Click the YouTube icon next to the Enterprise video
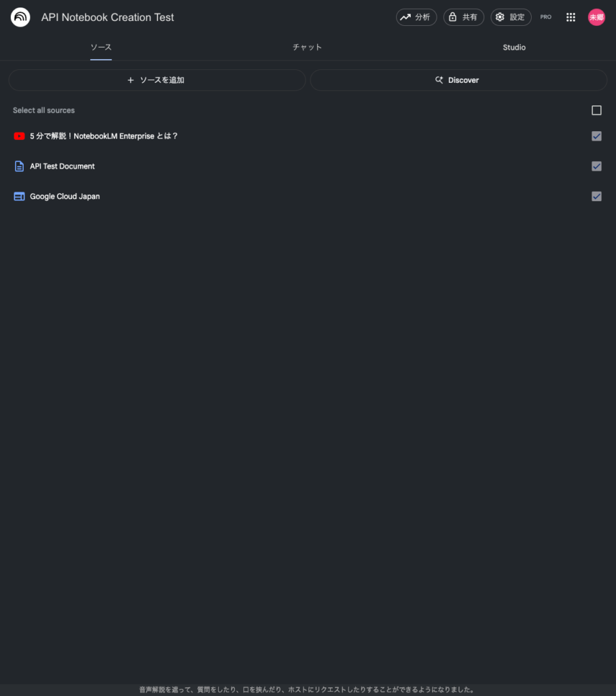 pos(19,136)
